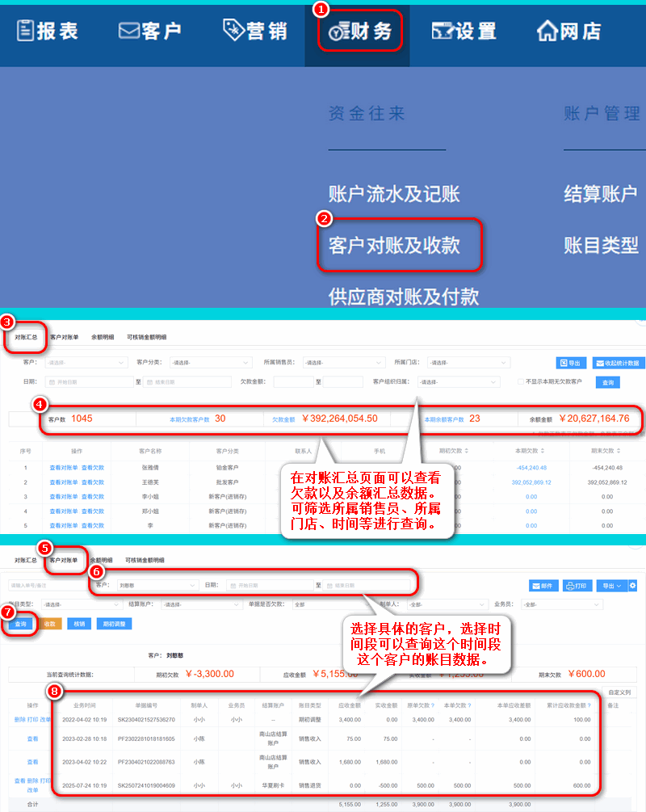Expand the 业务员 dropdown

coord(563,604)
